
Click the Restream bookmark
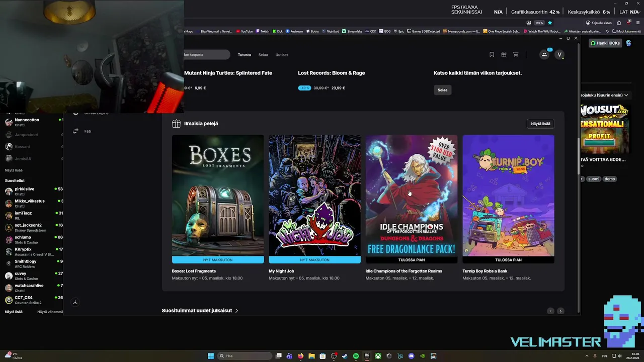click(x=294, y=31)
